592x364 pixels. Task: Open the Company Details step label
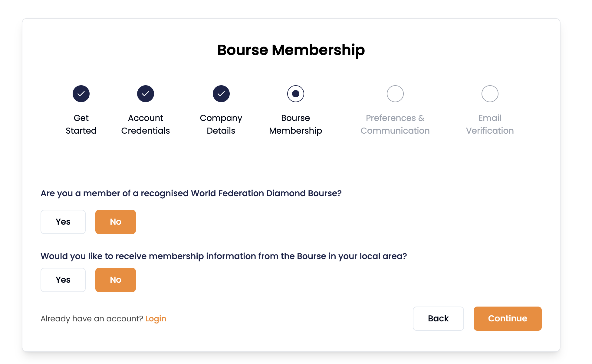(x=221, y=124)
